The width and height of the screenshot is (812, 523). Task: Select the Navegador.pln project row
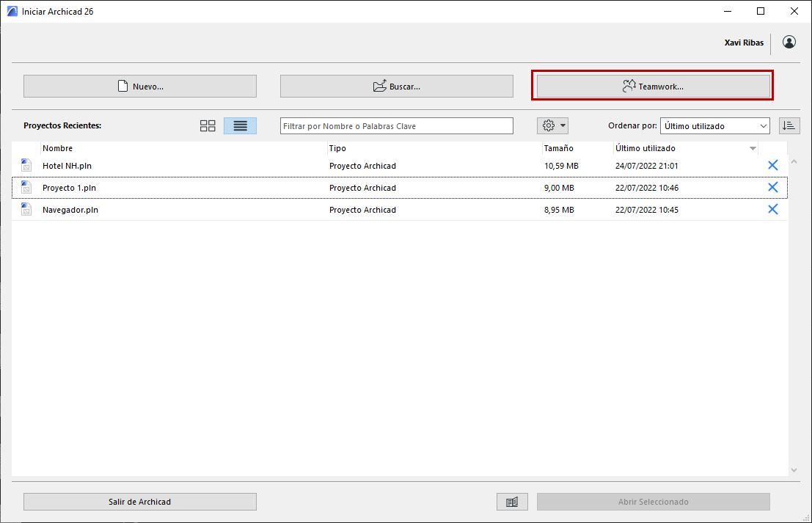tap(400, 210)
